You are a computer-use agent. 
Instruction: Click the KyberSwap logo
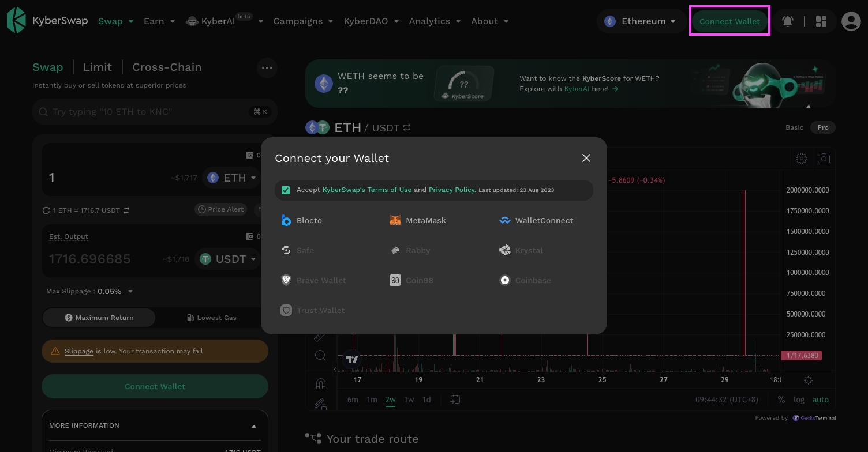pyautogui.click(x=47, y=21)
